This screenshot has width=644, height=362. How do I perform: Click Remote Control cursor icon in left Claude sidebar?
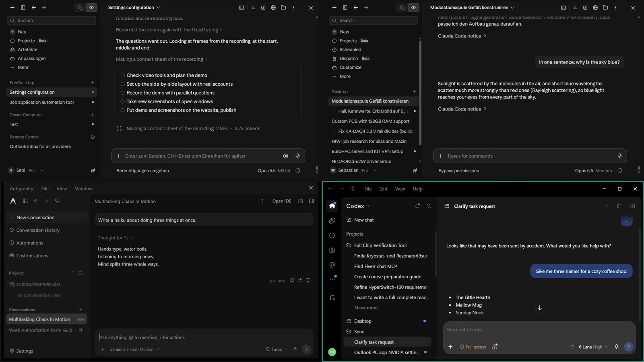point(93,137)
